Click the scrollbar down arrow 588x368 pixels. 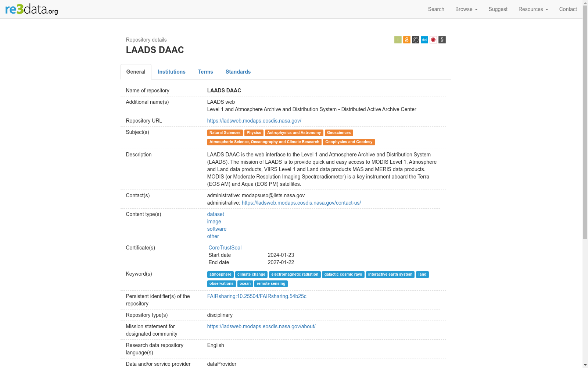(585, 365)
